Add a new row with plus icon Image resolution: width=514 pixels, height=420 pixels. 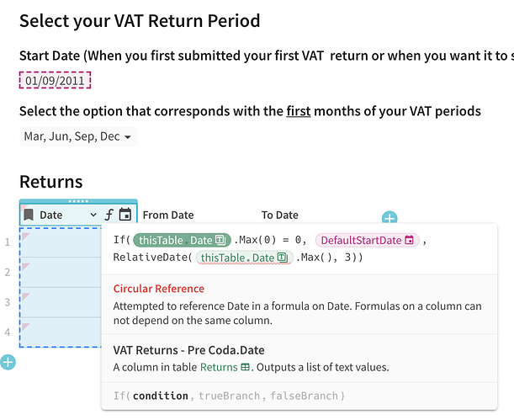click(8, 363)
